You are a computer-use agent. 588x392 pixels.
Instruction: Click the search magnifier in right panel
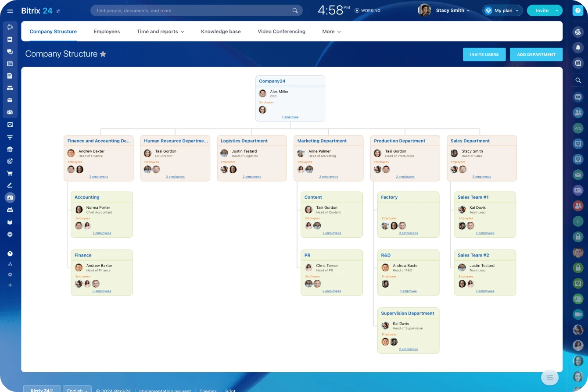(x=578, y=80)
